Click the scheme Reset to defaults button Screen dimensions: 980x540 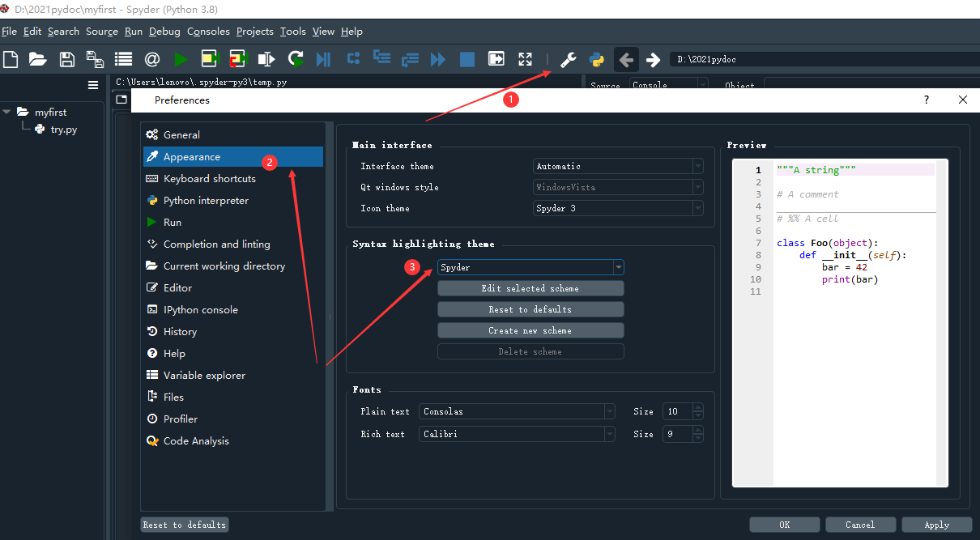tap(530, 309)
